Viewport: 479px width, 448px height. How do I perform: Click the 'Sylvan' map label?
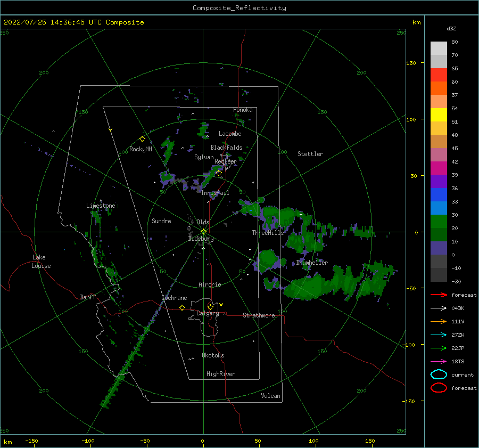[x=204, y=157]
